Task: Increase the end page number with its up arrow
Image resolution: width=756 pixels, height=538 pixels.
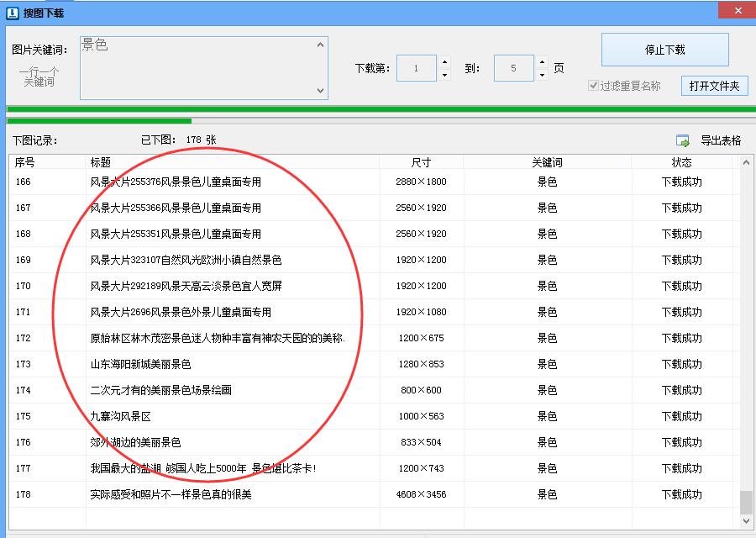Action: [542, 62]
